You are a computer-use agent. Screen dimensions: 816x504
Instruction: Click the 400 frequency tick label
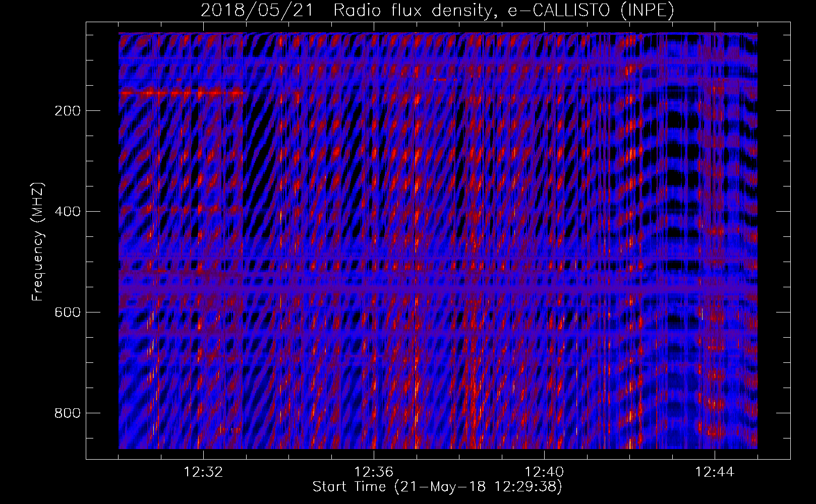click(x=68, y=212)
